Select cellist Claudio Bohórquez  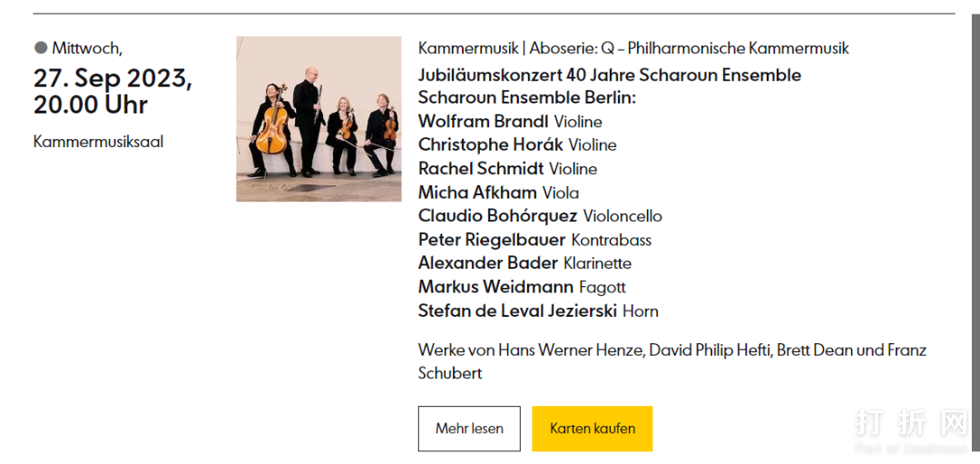pos(497,216)
